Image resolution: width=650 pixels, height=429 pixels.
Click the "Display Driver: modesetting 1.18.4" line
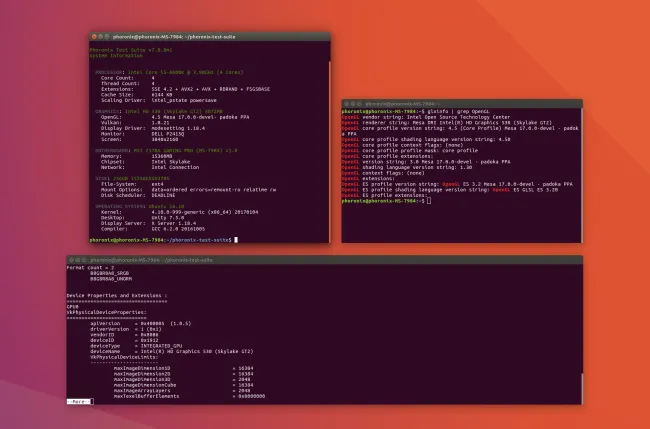153,128
